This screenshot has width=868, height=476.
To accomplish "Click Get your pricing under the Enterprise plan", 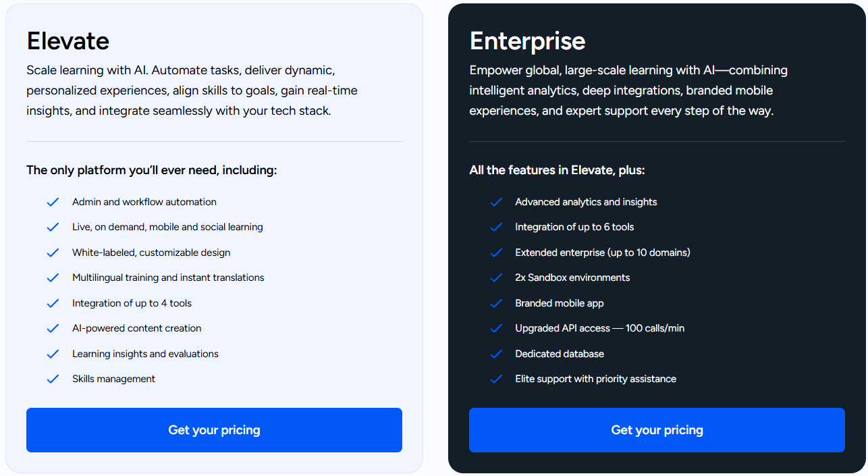I will click(657, 430).
